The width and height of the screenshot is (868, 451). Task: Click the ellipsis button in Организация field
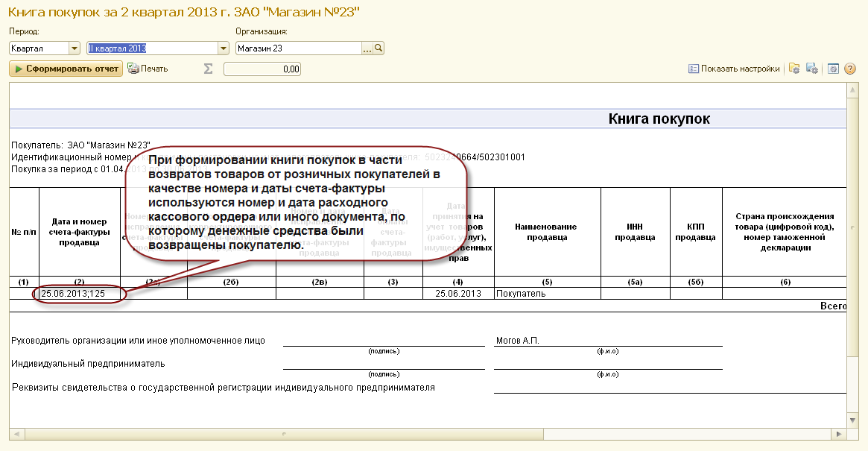click(x=367, y=48)
